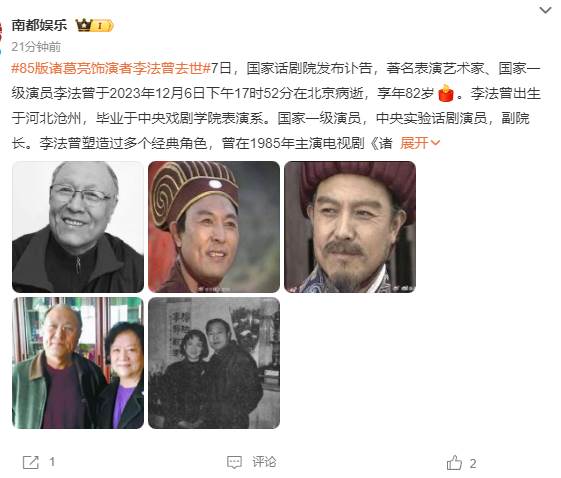
Task: Click the repost count number 1
Action: (x=52, y=462)
